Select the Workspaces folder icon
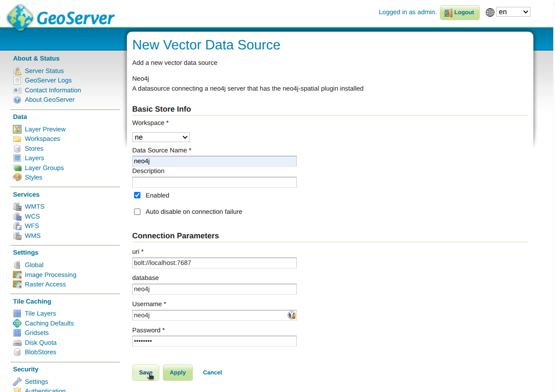 pos(17,139)
